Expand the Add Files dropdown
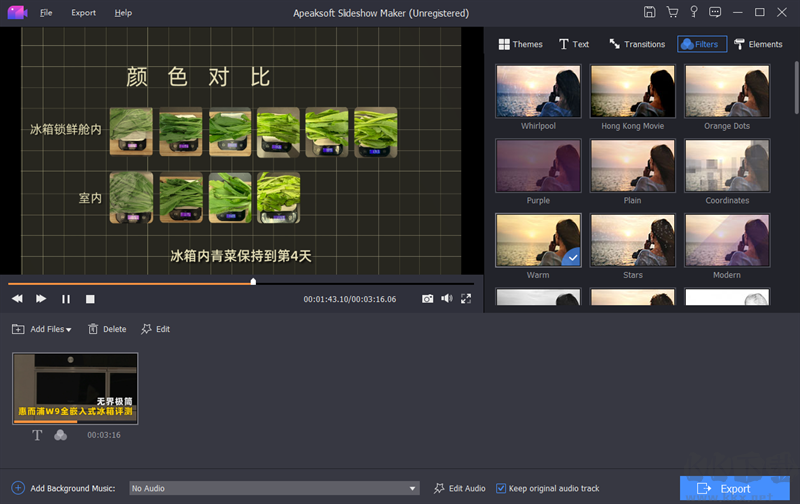800x504 pixels. 68,329
